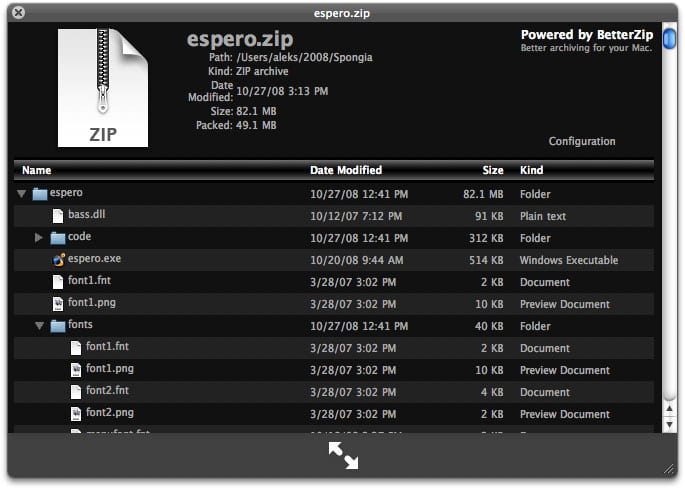Click the path /Users/aleks/2008/Spongia text
The width and height of the screenshot is (685, 489).
[x=304, y=57]
